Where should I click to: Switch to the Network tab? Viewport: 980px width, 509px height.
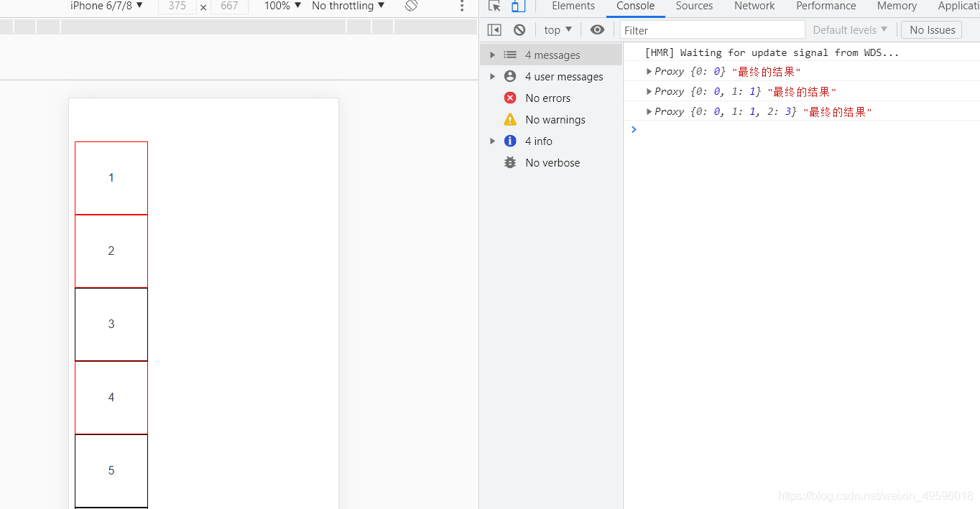754,6
